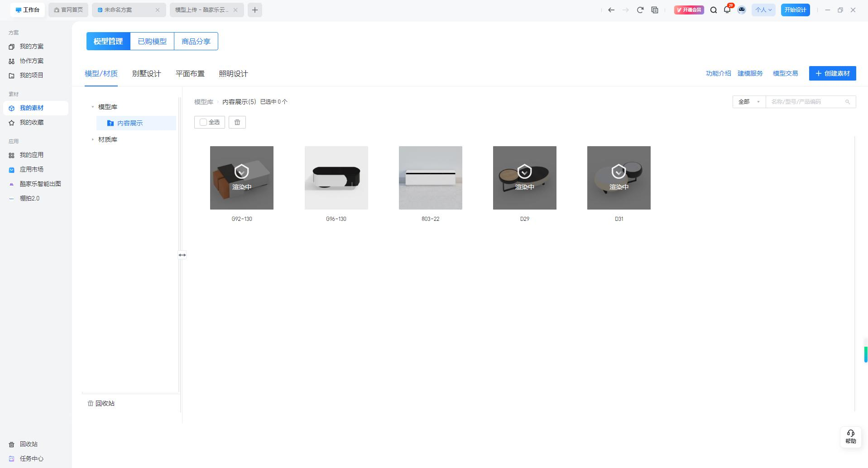Screen dimensions: 868x468
Task: Expand the 材质库 tree node
Action: point(93,139)
